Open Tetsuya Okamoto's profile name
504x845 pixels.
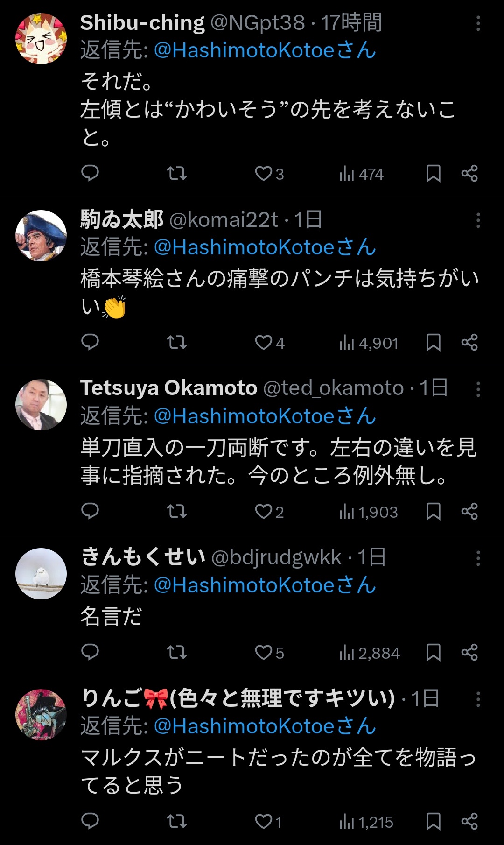(168, 388)
